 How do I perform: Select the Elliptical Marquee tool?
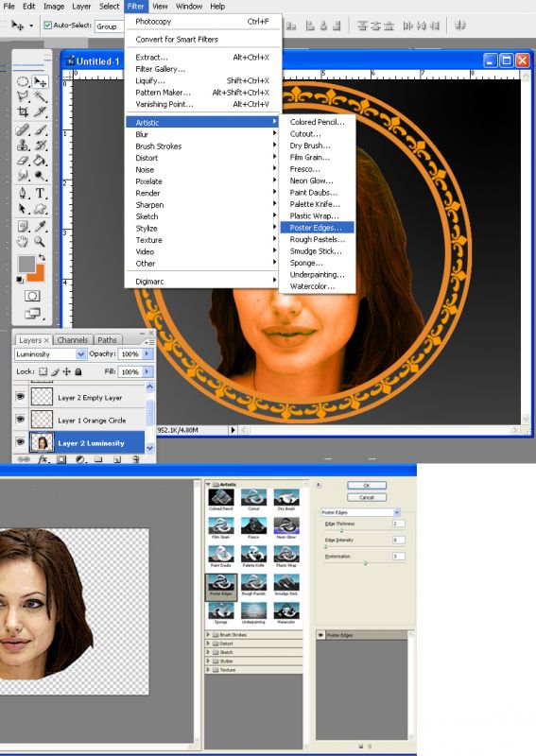point(23,82)
